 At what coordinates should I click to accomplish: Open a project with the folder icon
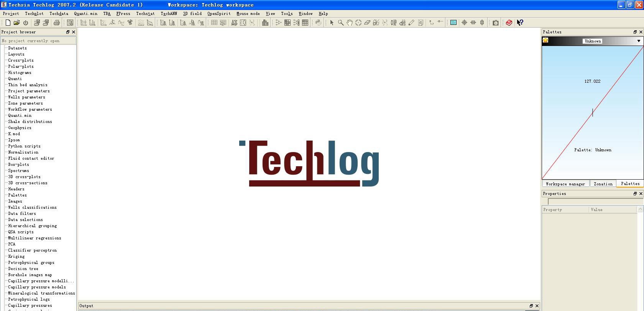(16, 23)
